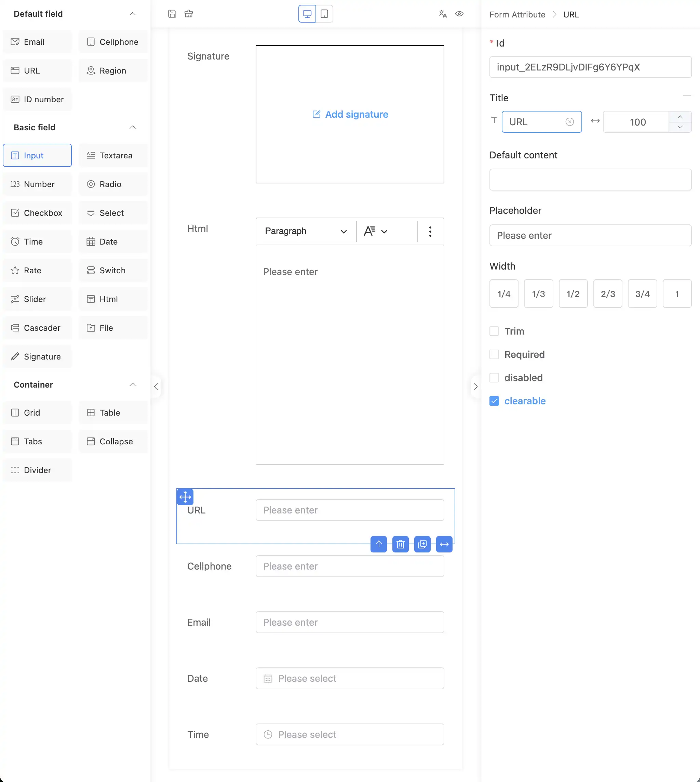Click Add signature in Signature field
The height and width of the screenshot is (782, 700).
point(350,114)
